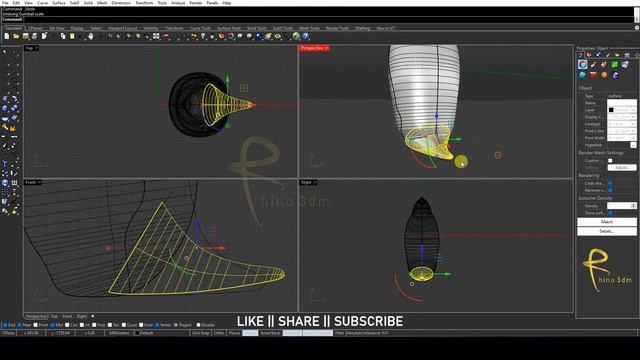Select the Texture Mapping icon in Properties

point(604,64)
